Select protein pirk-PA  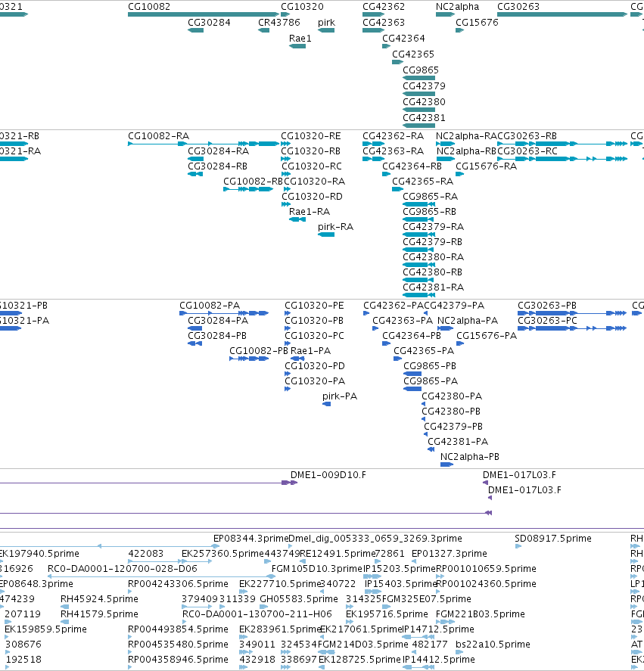(x=340, y=396)
